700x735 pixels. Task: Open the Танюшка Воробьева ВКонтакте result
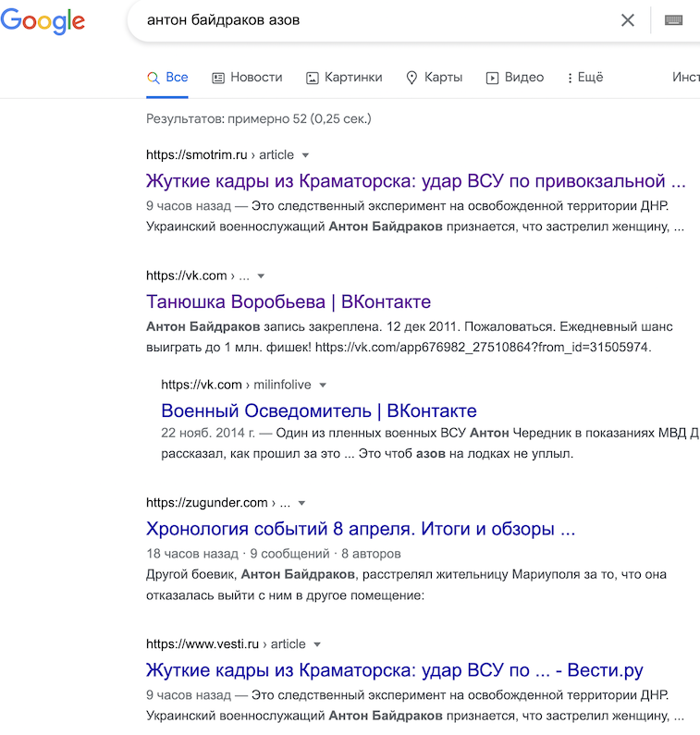tap(289, 301)
